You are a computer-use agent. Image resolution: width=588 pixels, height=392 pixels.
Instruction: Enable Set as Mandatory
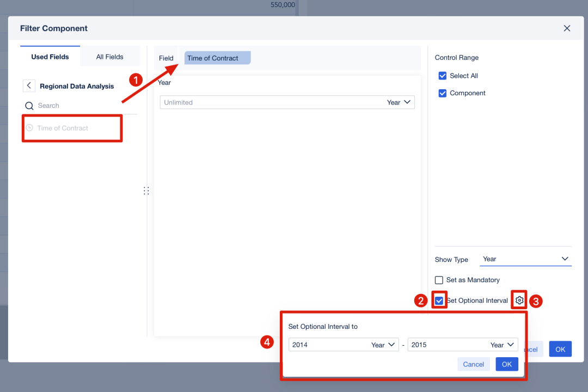(x=439, y=280)
